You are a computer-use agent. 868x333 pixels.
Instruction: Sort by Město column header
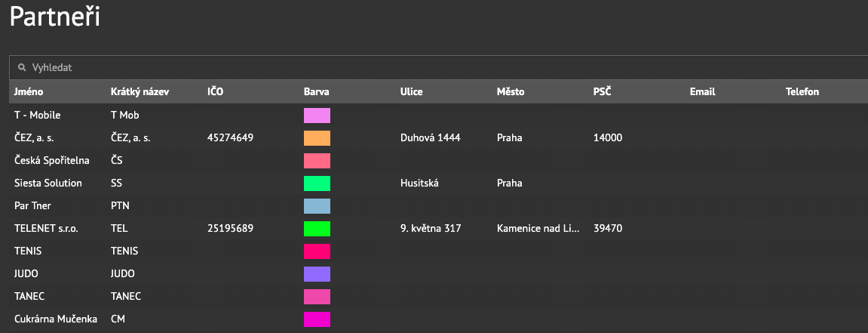(511, 92)
